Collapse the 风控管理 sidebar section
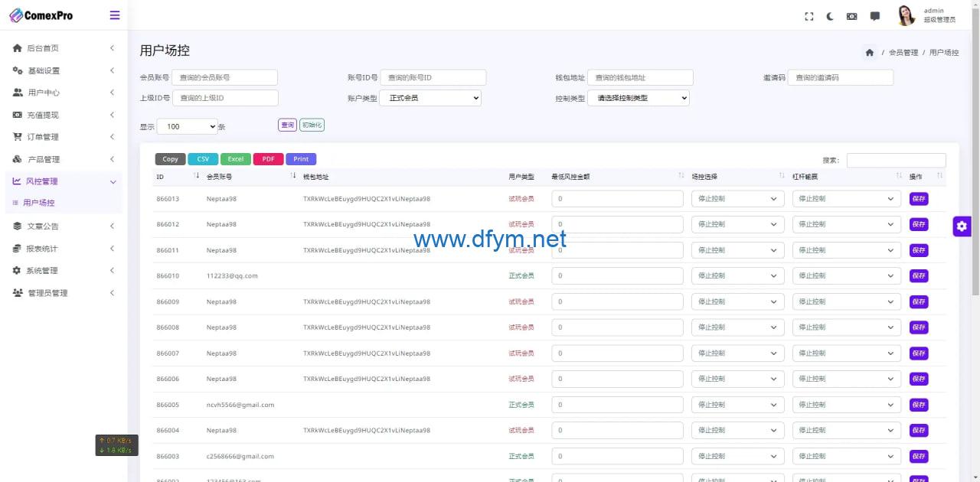This screenshot has height=482, width=980. click(64, 181)
